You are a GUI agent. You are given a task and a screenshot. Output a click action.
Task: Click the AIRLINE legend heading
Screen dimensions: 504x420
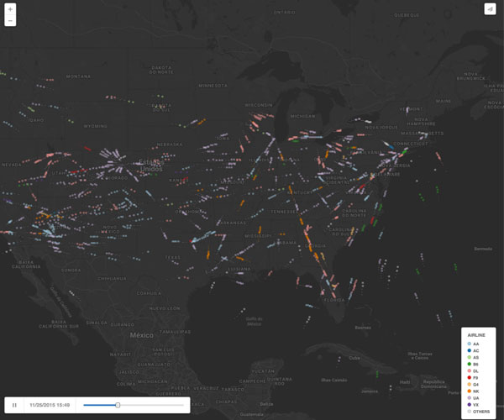click(476, 335)
